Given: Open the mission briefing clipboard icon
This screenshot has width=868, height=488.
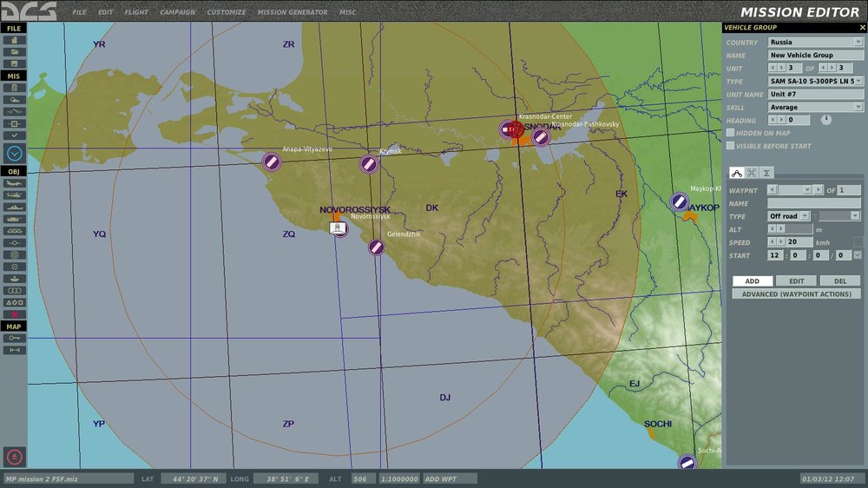Looking at the screenshot, I should [x=15, y=88].
